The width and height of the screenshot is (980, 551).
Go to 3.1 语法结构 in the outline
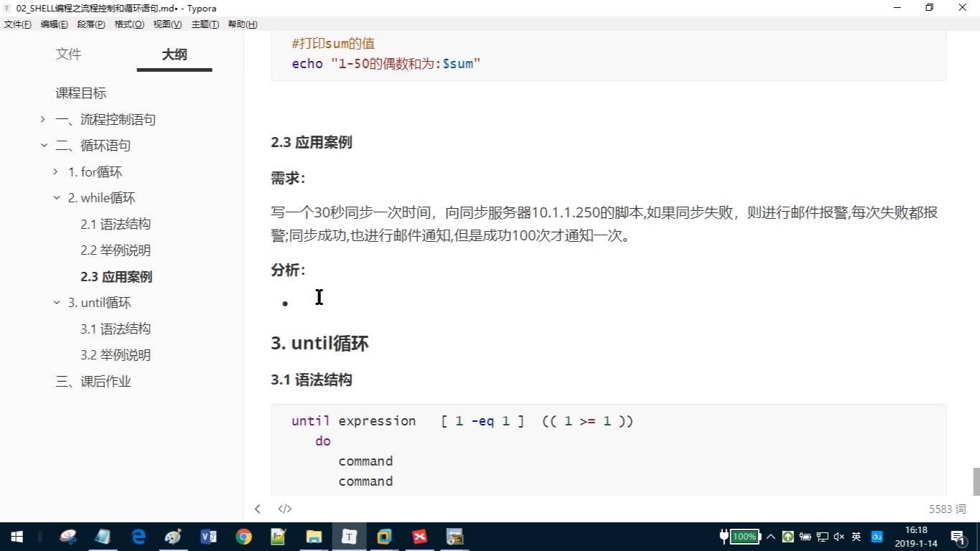[116, 329]
